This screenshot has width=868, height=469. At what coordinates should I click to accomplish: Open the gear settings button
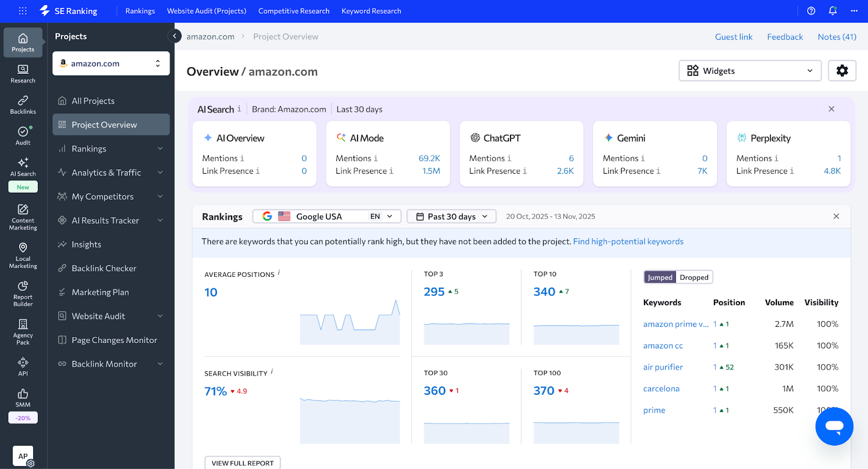[842, 71]
